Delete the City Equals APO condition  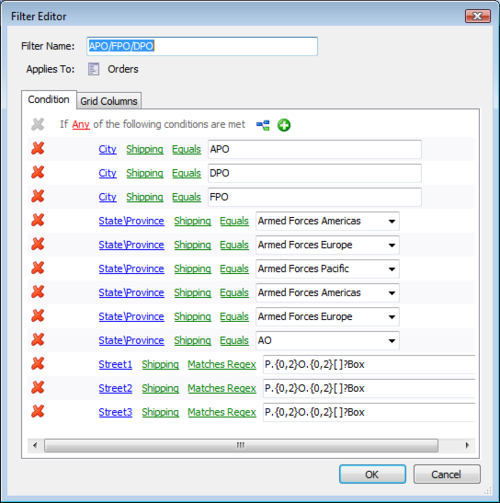38,148
